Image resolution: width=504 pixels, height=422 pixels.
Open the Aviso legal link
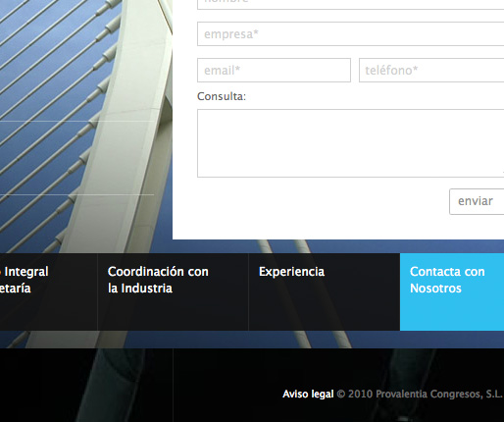(308, 394)
